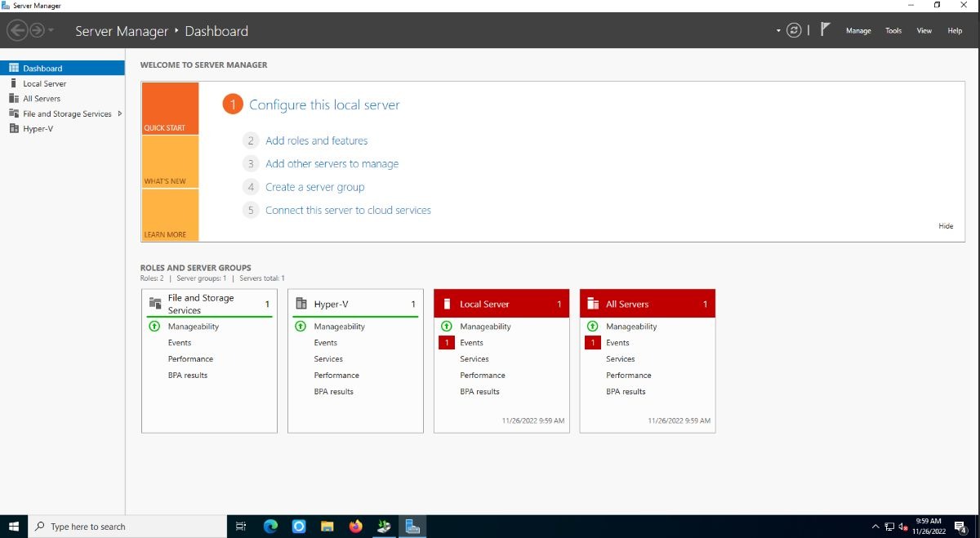This screenshot has height=538, width=980.
Task: Click File and Storage Services tile icon
Action: click(x=155, y=303)
